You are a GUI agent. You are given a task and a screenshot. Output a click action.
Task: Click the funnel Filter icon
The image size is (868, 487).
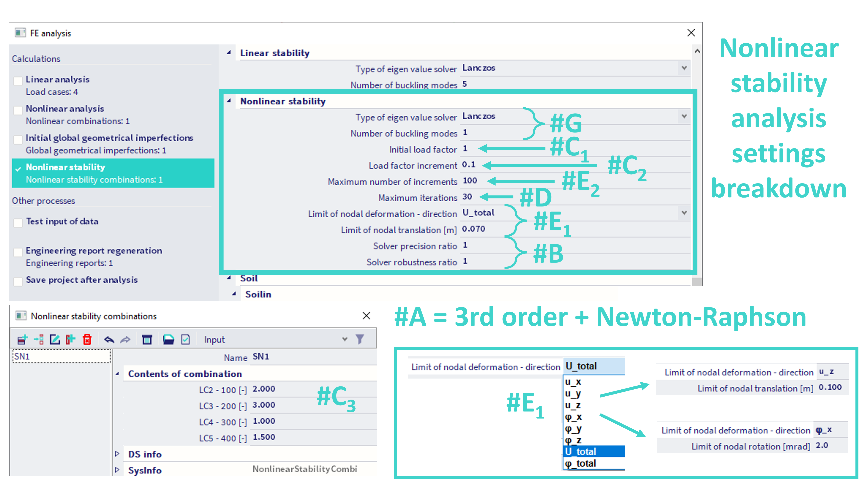360,339
